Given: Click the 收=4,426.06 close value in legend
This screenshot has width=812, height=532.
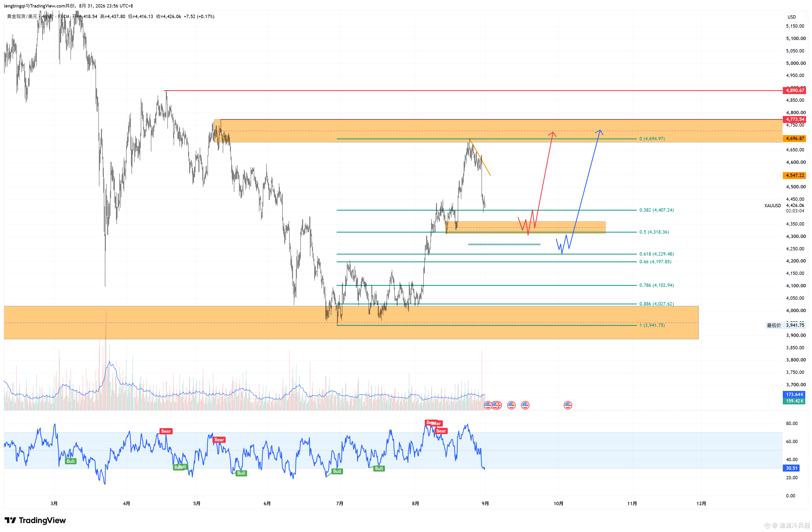Looking at the screenshot, I should [169, 16].
